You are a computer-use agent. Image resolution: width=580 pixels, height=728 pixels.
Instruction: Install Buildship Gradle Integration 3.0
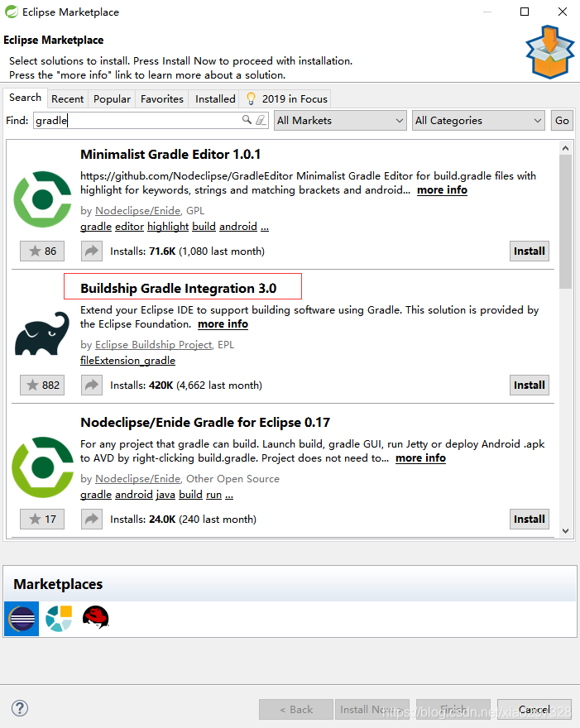[530, 386]
